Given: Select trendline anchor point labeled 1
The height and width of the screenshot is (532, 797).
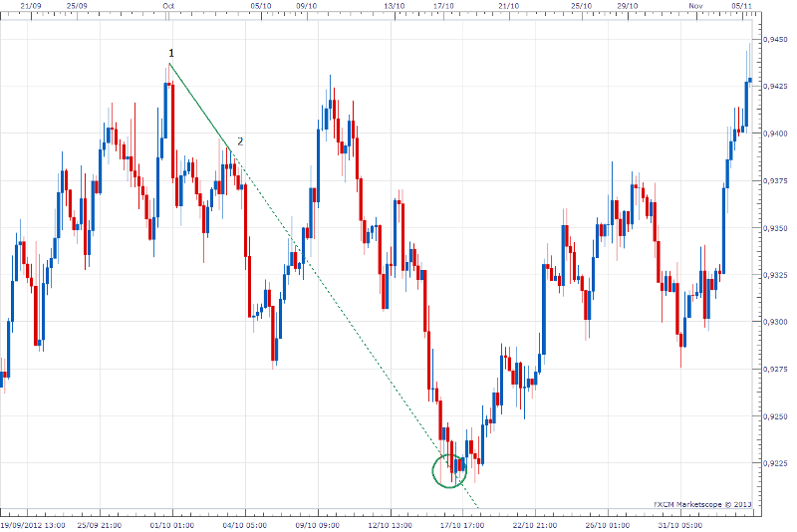Looking at the screenshot, I should pos(170,64).
